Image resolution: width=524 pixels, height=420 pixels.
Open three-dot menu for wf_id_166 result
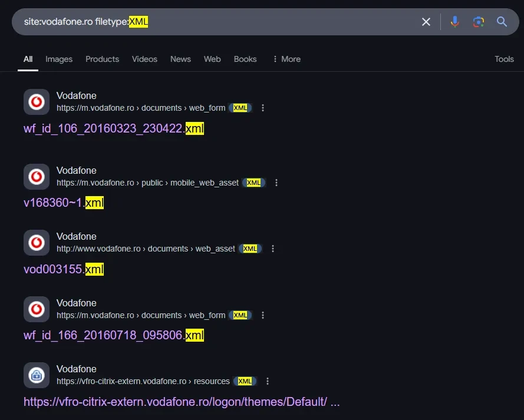point(263,315)
